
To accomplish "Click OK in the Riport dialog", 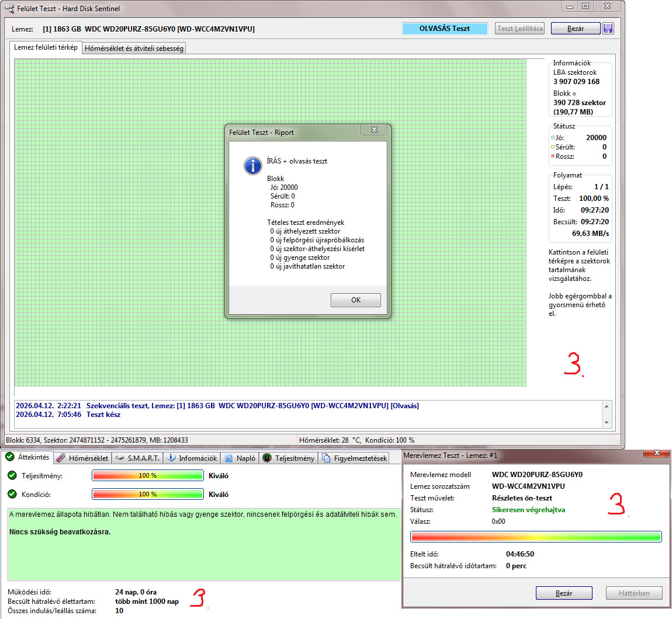I will (356, 300).
